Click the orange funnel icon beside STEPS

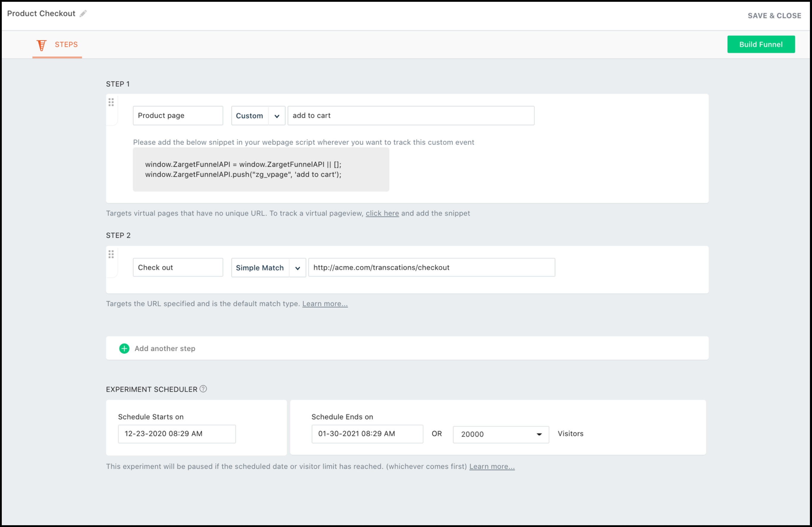(x=41, y=45)
